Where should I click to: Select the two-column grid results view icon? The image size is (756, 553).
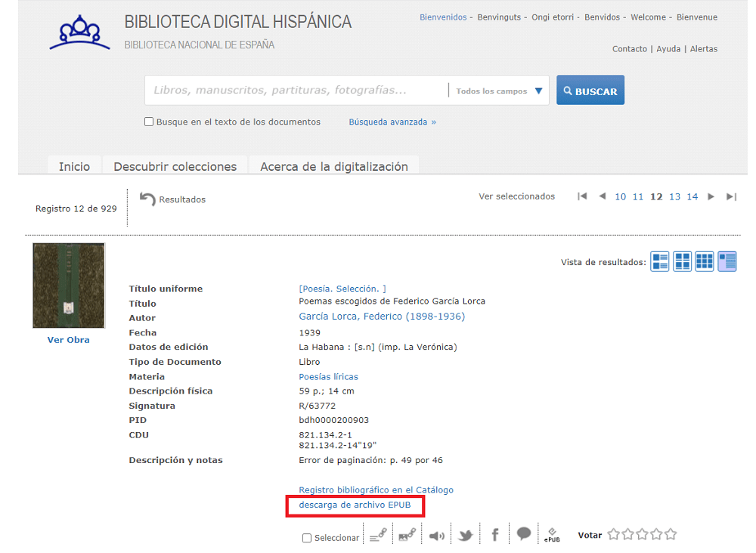[x=682, y=261]
